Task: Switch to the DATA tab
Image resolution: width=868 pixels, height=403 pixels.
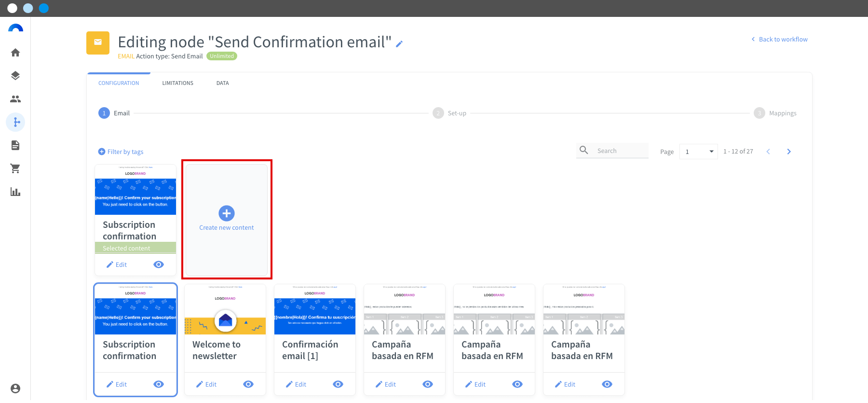Action: (223, 83)
